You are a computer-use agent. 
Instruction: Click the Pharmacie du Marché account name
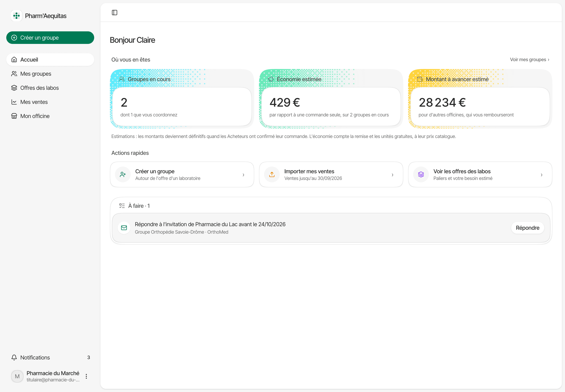coord(53,373)
